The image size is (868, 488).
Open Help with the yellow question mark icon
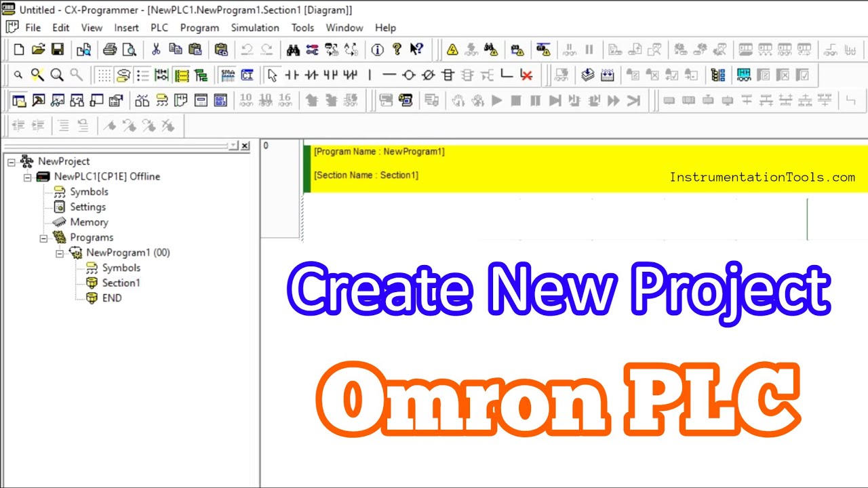pos(397,49)
